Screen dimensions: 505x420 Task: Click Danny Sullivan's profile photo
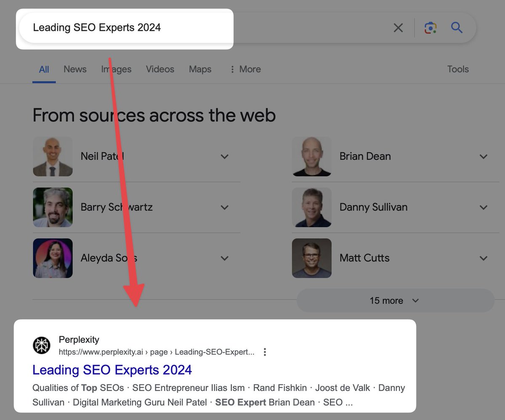[312, 207]
